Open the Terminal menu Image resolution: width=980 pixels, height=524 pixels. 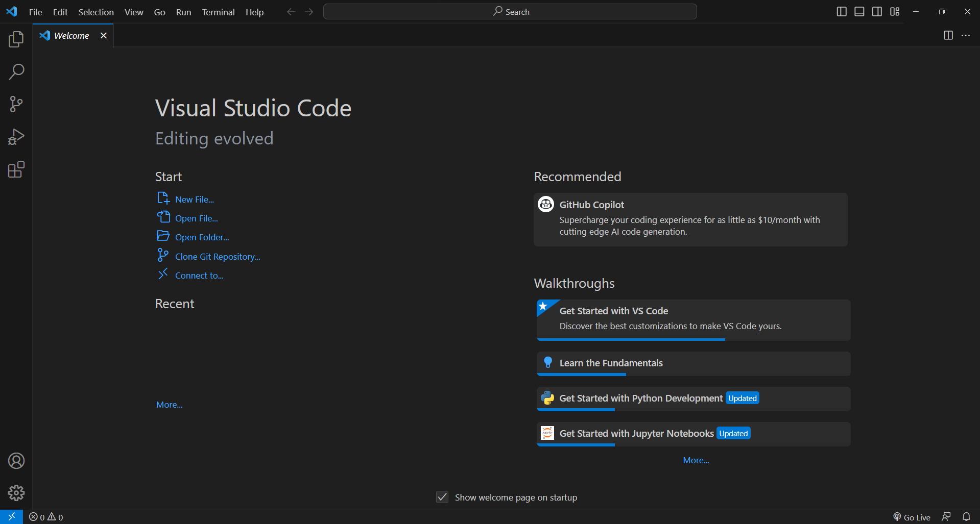pos(218,12)
